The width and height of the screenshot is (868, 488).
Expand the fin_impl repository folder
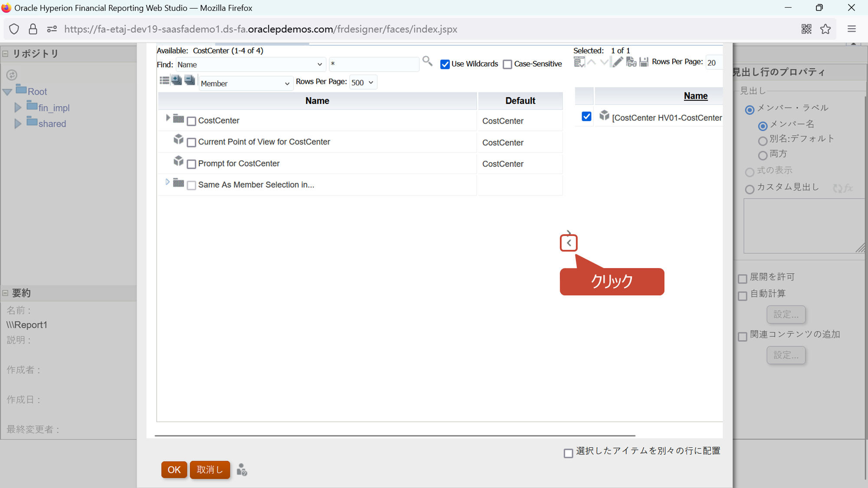coord(18,108)
